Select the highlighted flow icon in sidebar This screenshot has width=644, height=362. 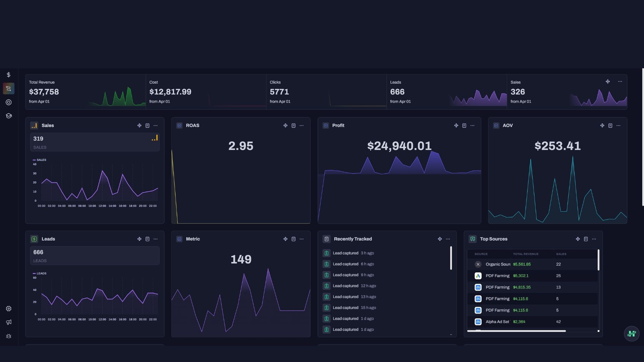pyautogui.click(x=9, y=88)
